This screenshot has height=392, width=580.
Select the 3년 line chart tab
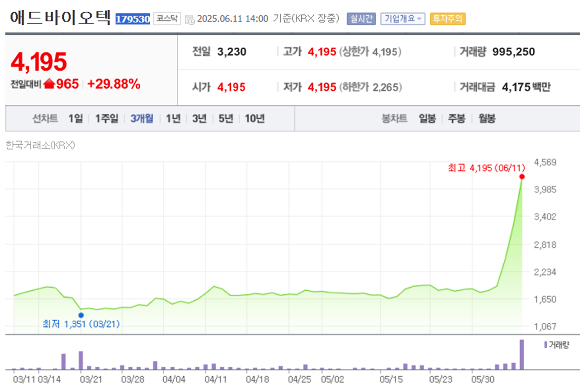point(199,118)
